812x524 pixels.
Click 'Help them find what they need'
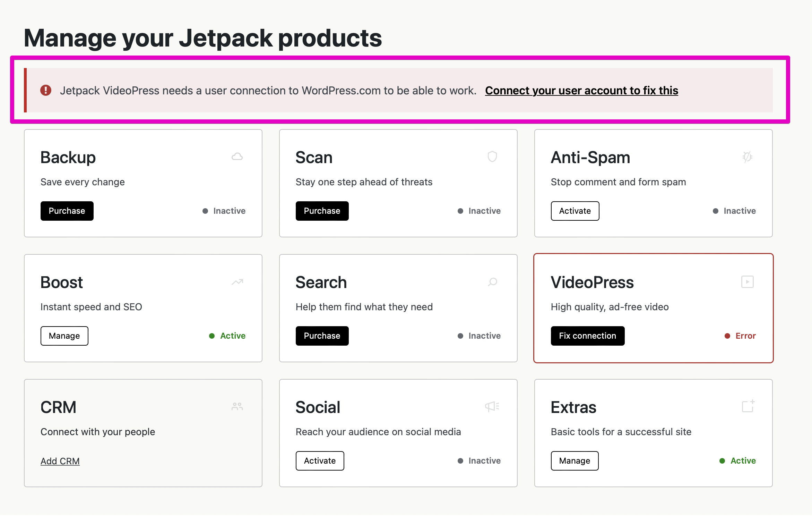[364, 307]
